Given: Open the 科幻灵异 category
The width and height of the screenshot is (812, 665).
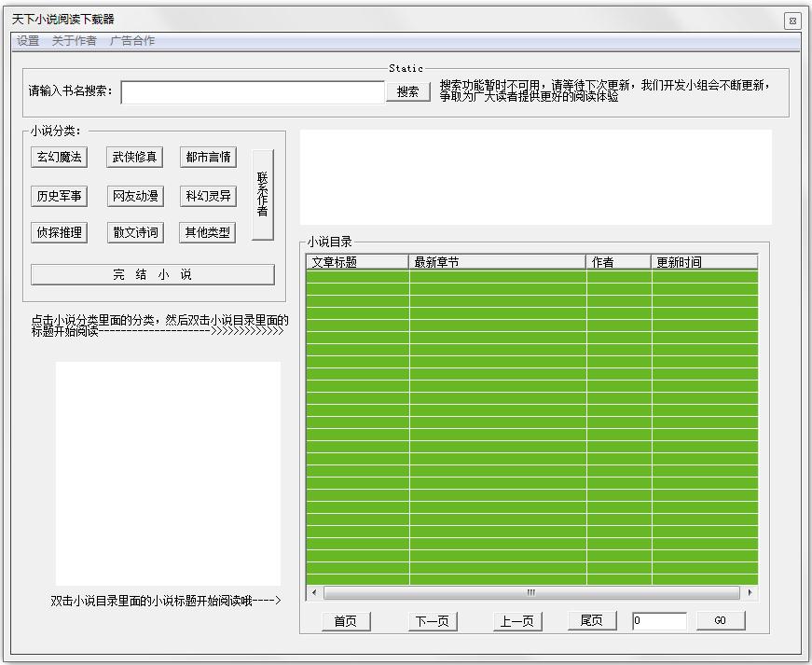Looking at the screenshot, I should click(208, 196).
